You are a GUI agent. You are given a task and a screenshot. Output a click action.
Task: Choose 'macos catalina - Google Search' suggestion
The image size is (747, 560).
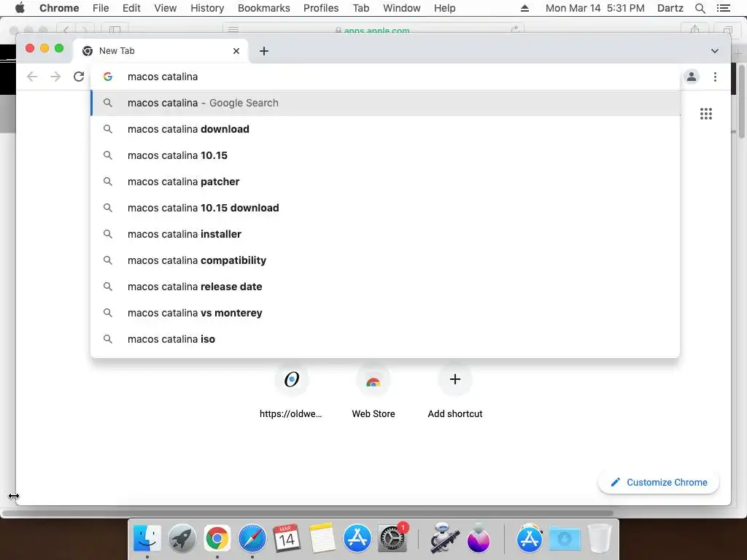pyautogui.click(x=385, y=103)
